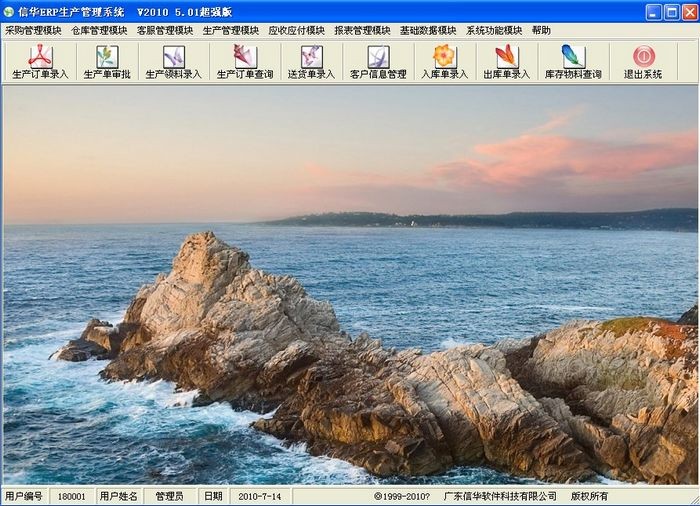700x506 pixels.
Task: Expand the 系统功能模块 menu
Action: [x=494, y=31]
